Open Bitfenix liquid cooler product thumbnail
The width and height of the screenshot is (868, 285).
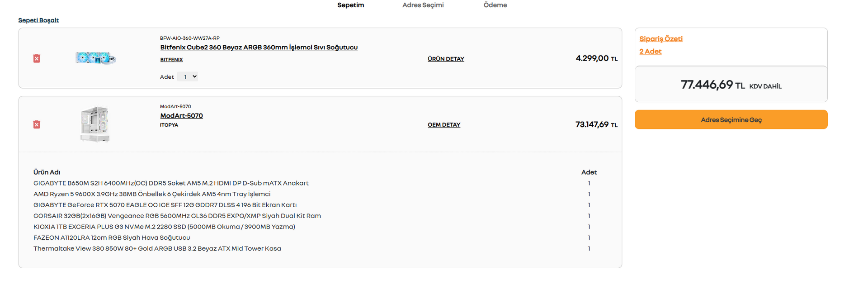click(x=95, y=58)
